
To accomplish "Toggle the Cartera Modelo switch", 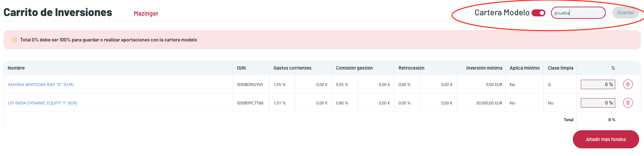I will (x=538, y=13).
